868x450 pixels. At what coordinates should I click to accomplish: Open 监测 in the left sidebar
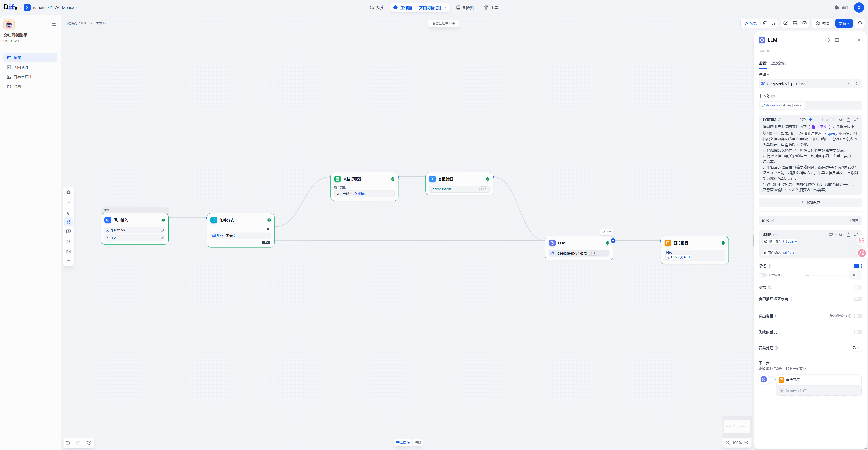click(x=30, y=87)
